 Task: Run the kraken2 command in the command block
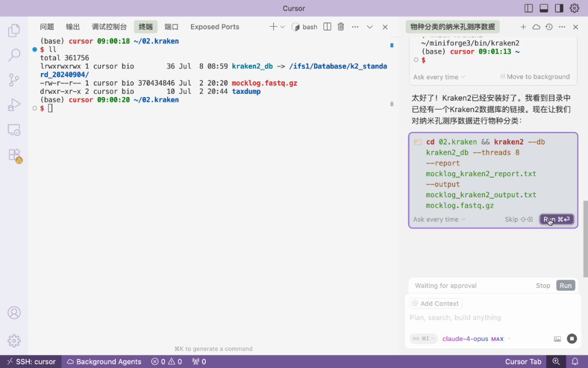556,219
